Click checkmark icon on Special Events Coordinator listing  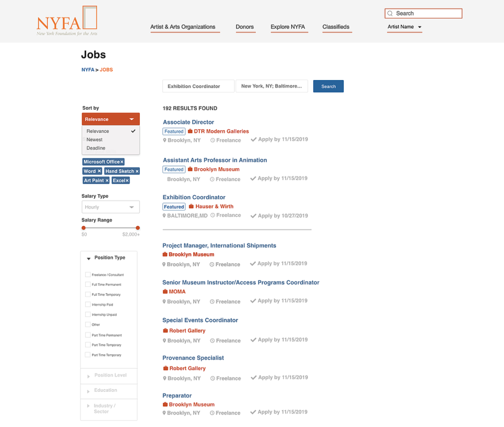click(254, 340)
